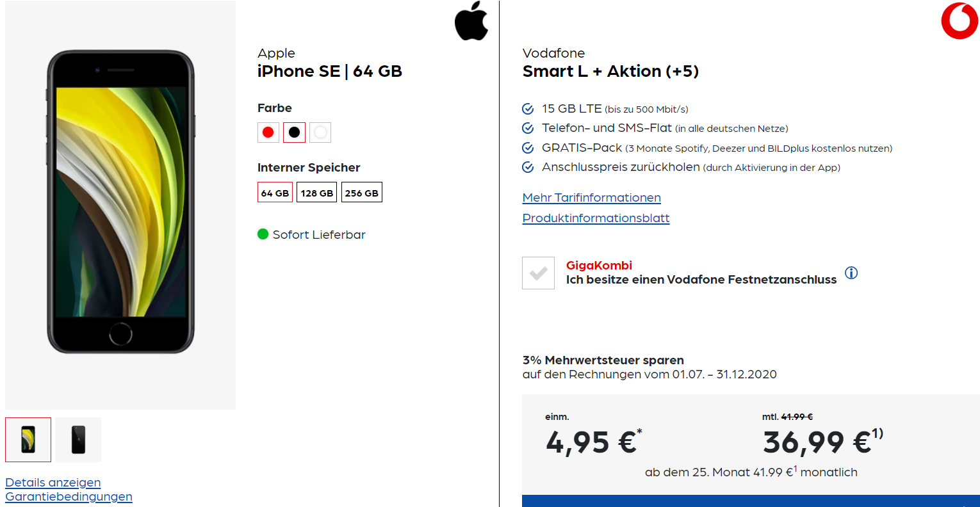Click the Vodafone logo icon

[x=960, y=21]
